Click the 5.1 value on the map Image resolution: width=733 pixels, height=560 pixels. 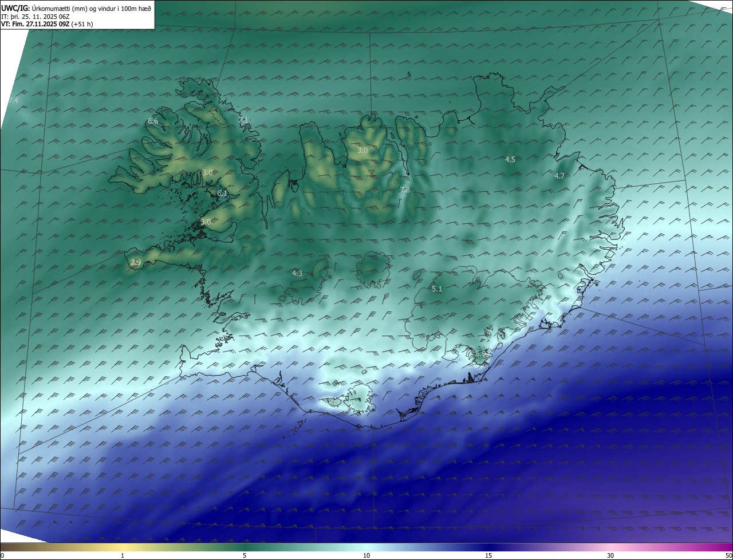click(437, 289)
